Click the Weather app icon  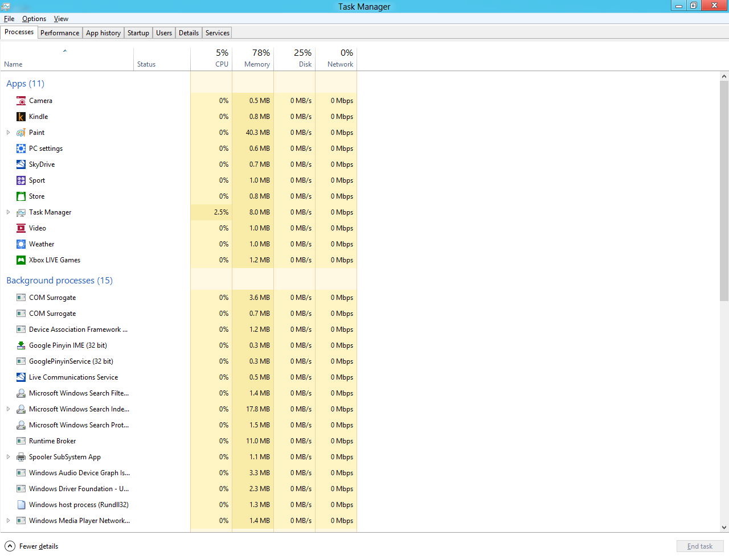21,244
